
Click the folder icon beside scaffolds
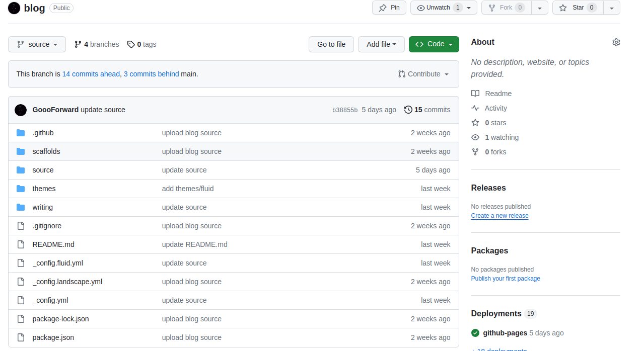(21, 151)
